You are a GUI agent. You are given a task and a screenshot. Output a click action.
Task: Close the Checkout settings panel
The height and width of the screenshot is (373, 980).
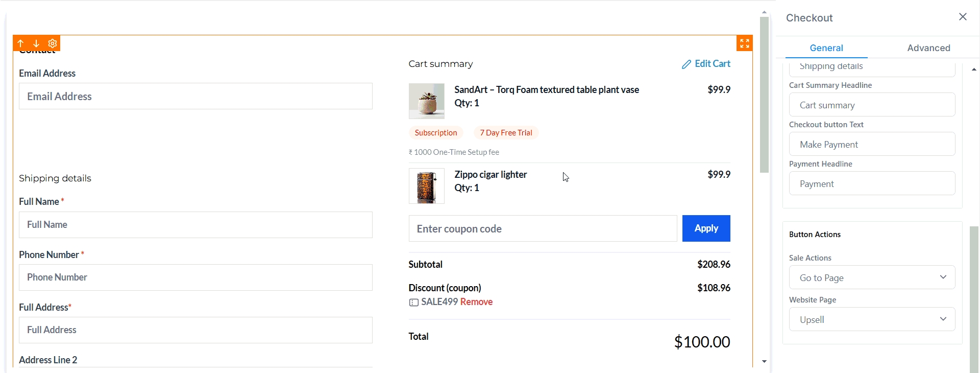963,17
